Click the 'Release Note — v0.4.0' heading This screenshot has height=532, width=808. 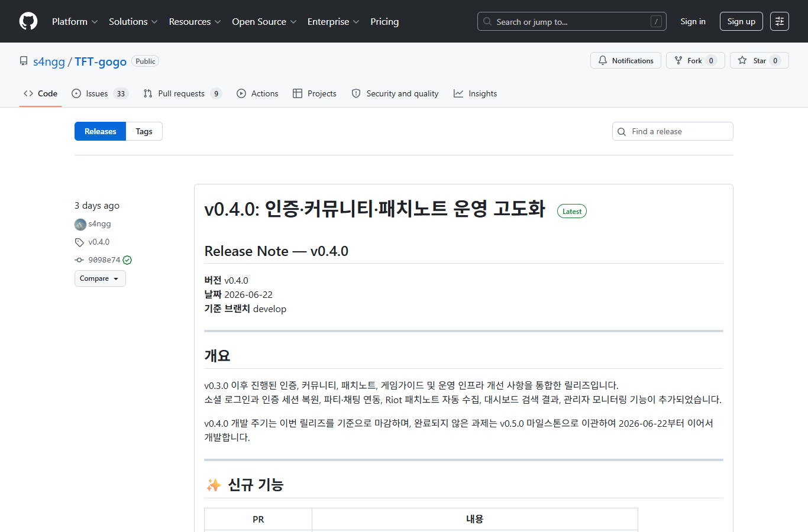point(276,251)
